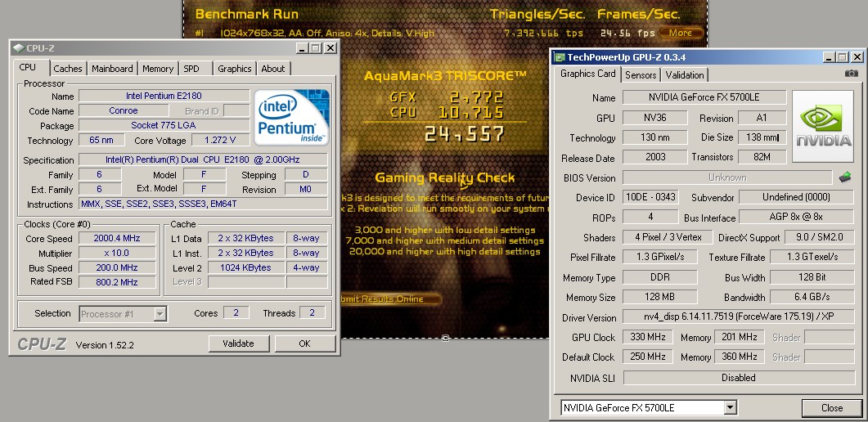The height and width of the screenshot is (422, 868).
Task: Click the Core Voltage value 1.272 V
Action: tap(220, 140)
